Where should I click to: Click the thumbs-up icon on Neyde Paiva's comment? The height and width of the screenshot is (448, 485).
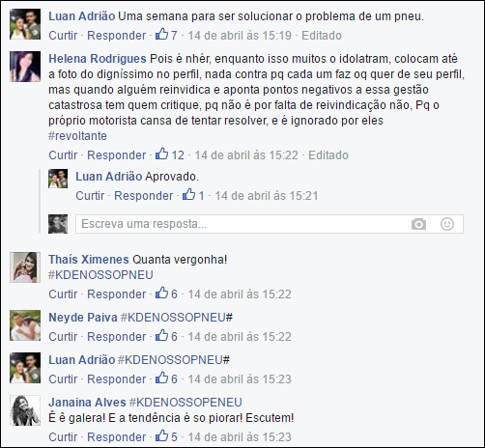161,335
